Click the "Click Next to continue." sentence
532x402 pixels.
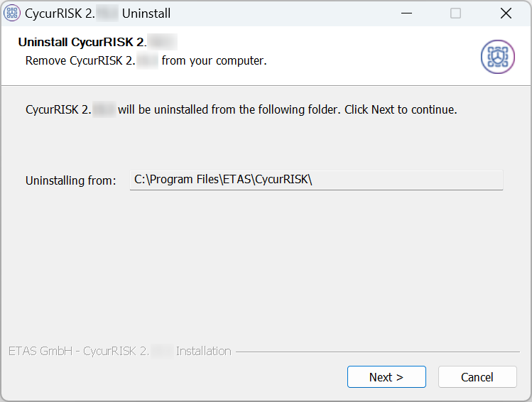[401, 110]
